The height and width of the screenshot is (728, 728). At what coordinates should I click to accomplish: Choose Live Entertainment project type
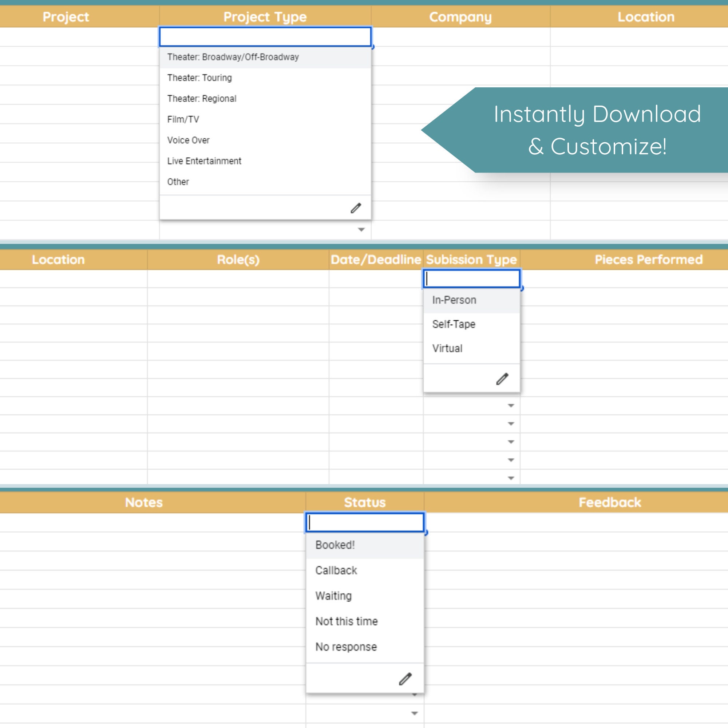tap(204, 161)
